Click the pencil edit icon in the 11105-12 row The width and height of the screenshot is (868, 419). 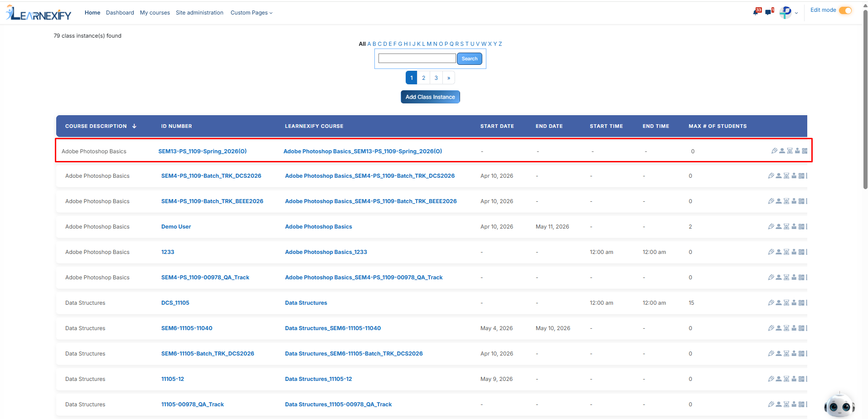tap(771, 379)
